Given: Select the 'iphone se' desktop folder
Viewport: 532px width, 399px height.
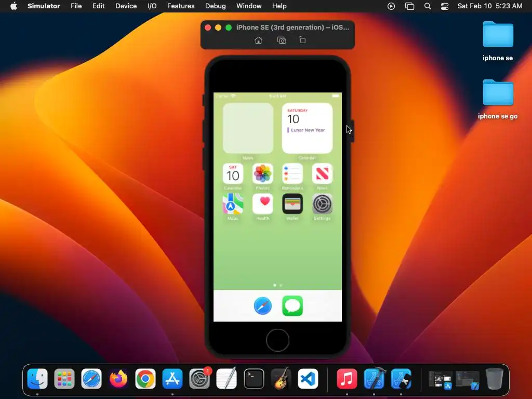Looking at the screenshot, I should click(498, 41).
